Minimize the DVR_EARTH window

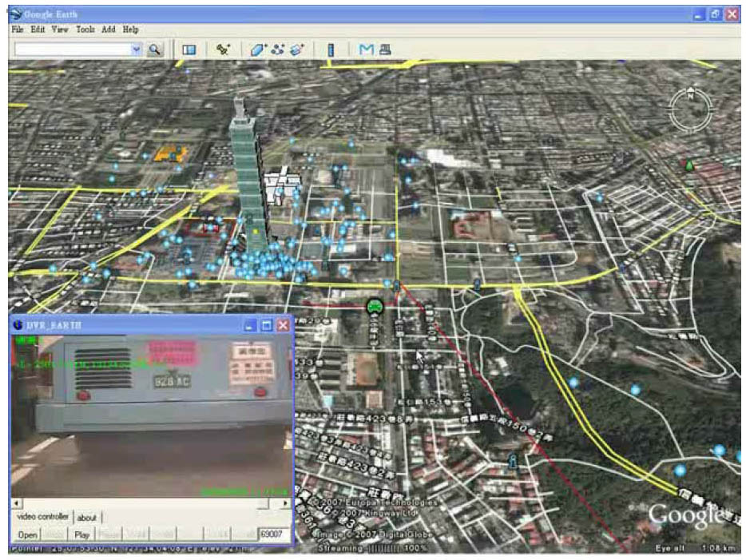click(249, 325)
